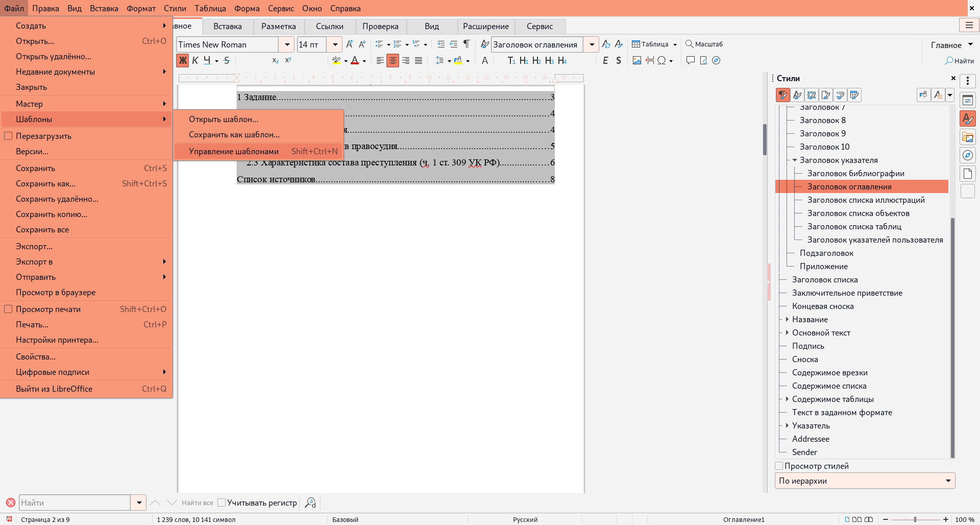Switch to the Разметка tab
980x525 pixels.
(278, 26)
